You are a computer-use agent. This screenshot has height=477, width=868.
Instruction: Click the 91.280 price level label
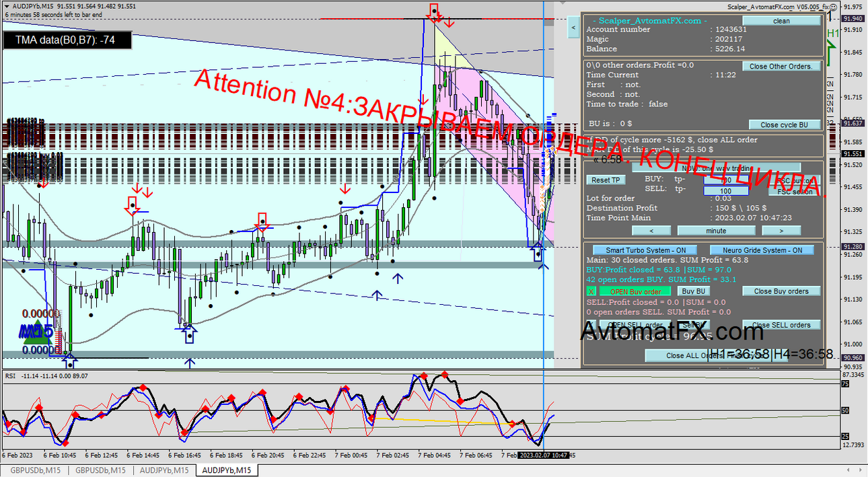[853, 246]
